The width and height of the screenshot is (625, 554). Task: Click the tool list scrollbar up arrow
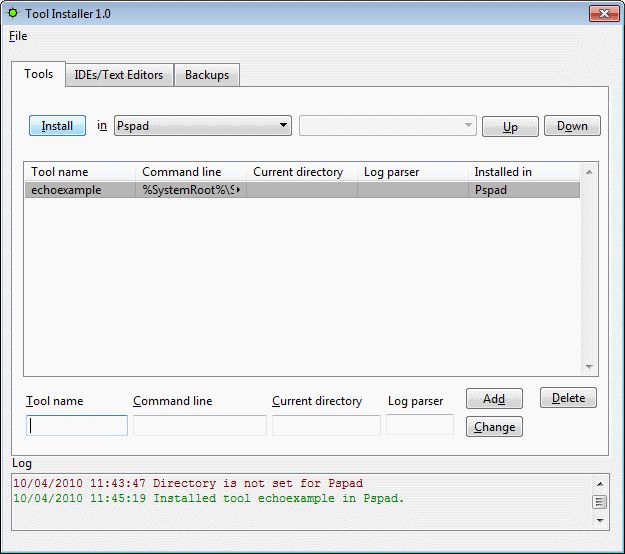(589, 173)
